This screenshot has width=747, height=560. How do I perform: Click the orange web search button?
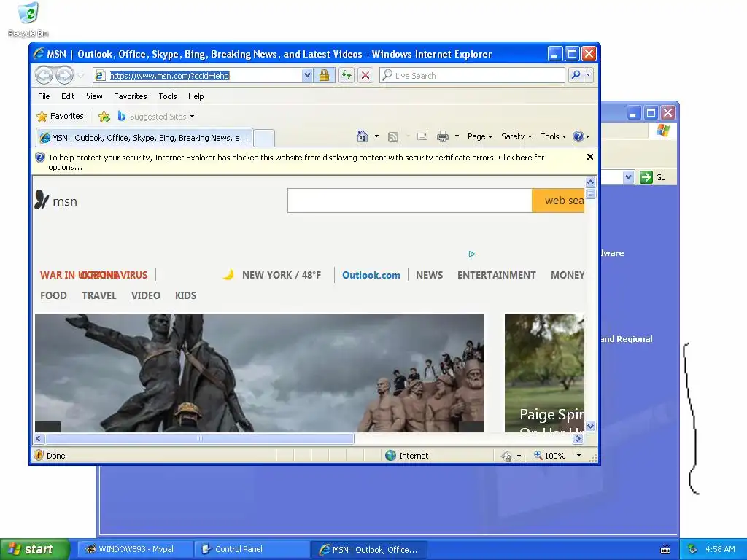pyautogui.click(x=558, y=201)
